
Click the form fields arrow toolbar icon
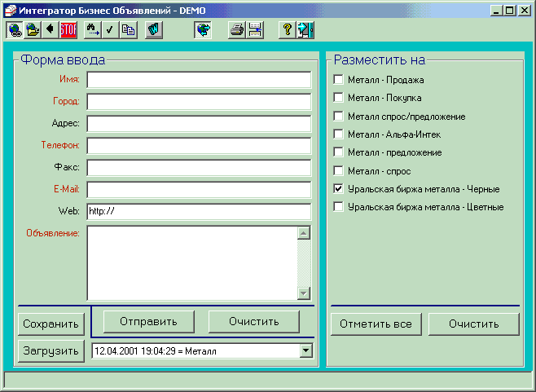click(255, 30)
